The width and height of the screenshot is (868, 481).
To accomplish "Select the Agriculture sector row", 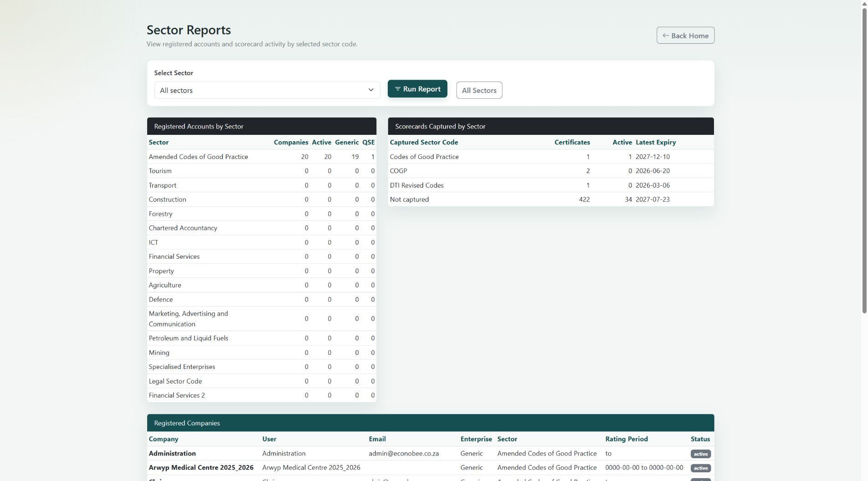I will pos(262,285).
